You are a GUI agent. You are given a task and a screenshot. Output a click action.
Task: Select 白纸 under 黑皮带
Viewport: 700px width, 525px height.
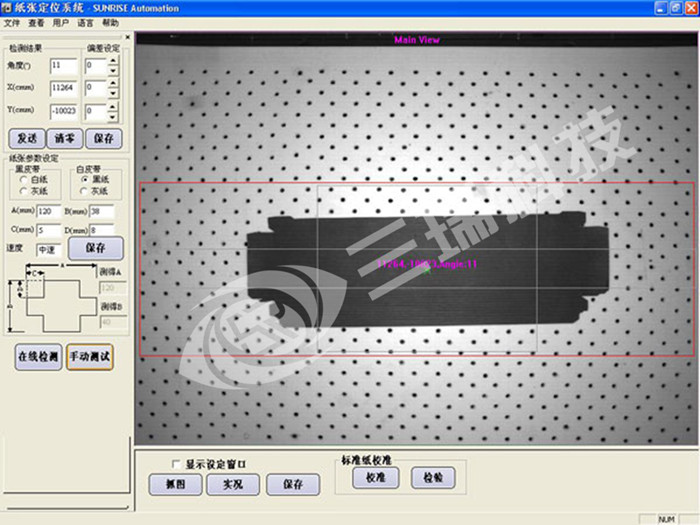coord(23,179)
